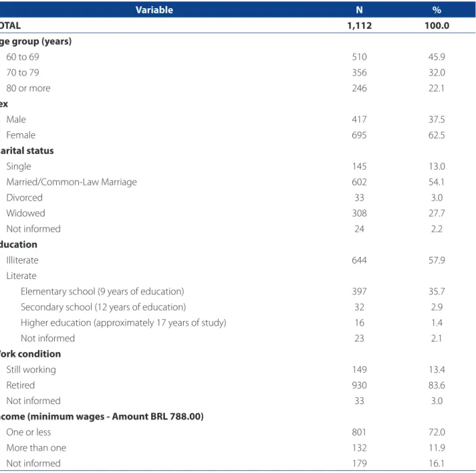This screenshot has width=476, height=473.
Task: Select the 'Still working' row label
Action: coord(31,370)
